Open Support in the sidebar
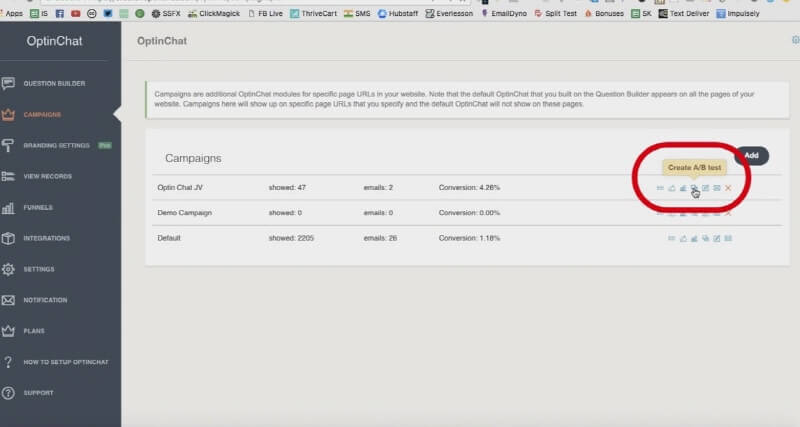Viewport: 800px width, 427px height. pos(38,393)
